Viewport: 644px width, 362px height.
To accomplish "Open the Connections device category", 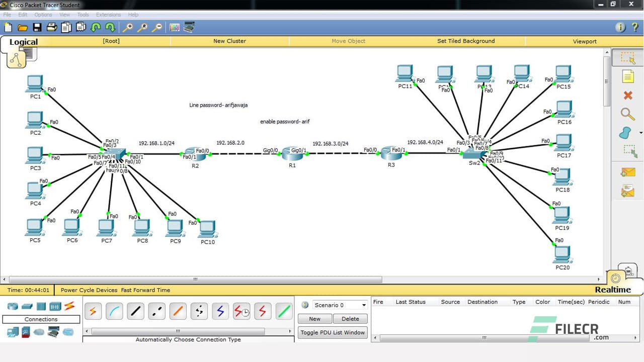I will click(x=69, y=306).
